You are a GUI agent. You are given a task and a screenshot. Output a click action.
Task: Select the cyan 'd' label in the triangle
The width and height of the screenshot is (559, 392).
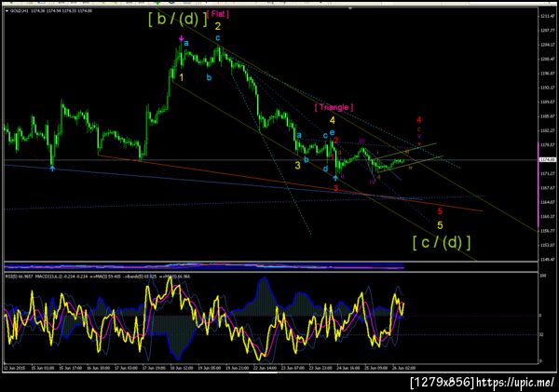325,169
